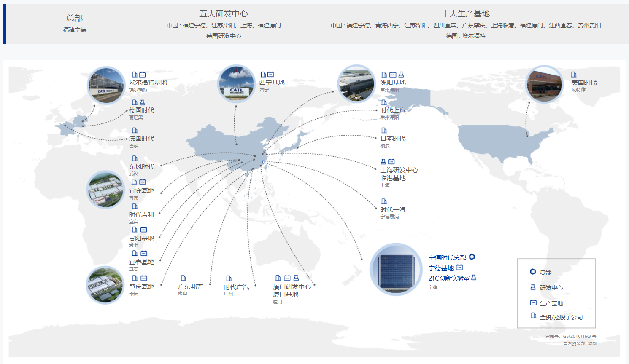Click the headquarters hexagon icon in the legend

coord(533,272)
